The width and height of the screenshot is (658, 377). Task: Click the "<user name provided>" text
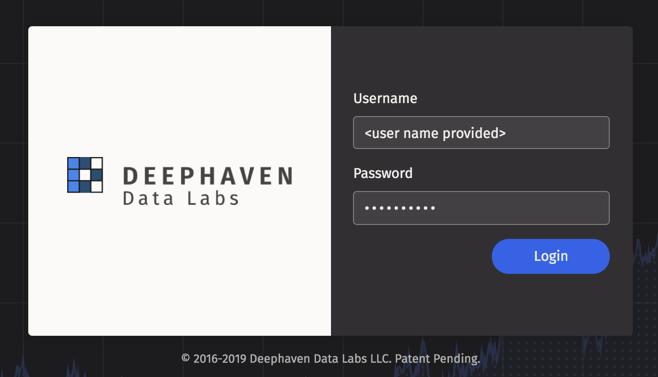click(435, 133)
